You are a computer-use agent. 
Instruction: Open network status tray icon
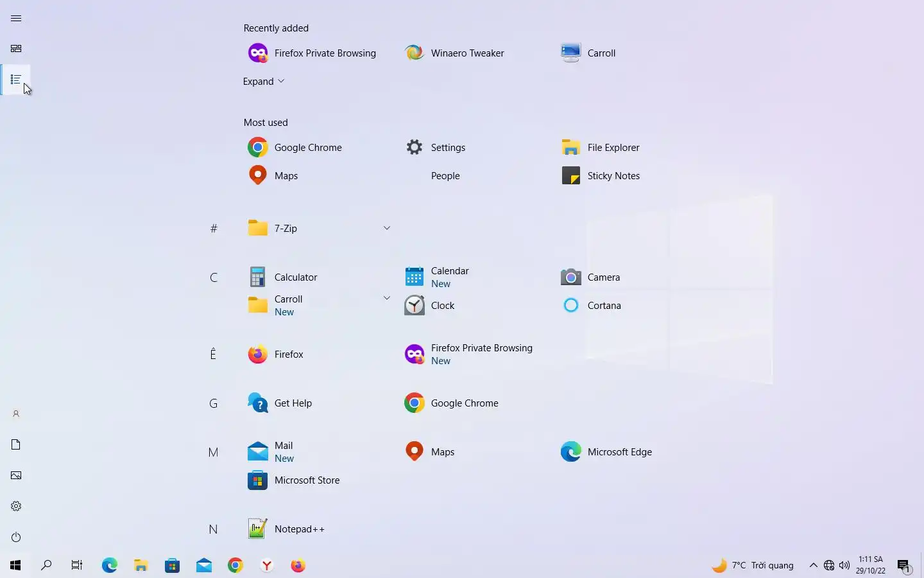pos(829,565)
